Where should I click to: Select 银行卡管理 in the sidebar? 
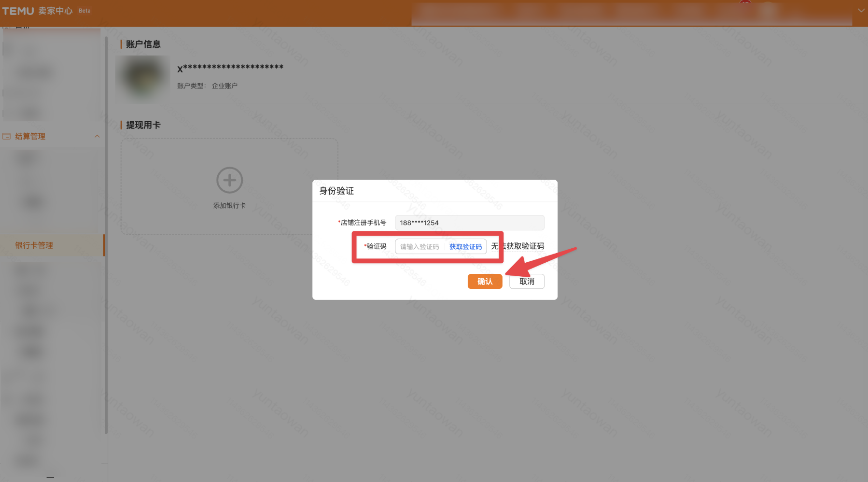[34, 245]
